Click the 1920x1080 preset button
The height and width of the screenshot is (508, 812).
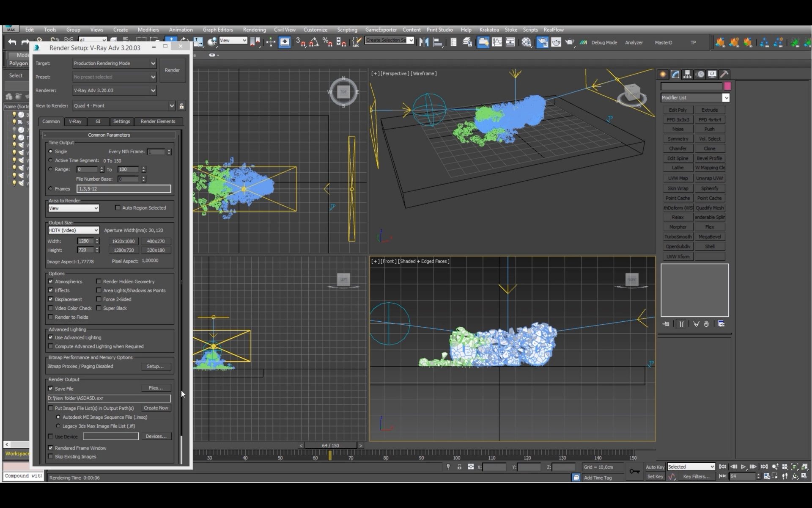(123, 241)
